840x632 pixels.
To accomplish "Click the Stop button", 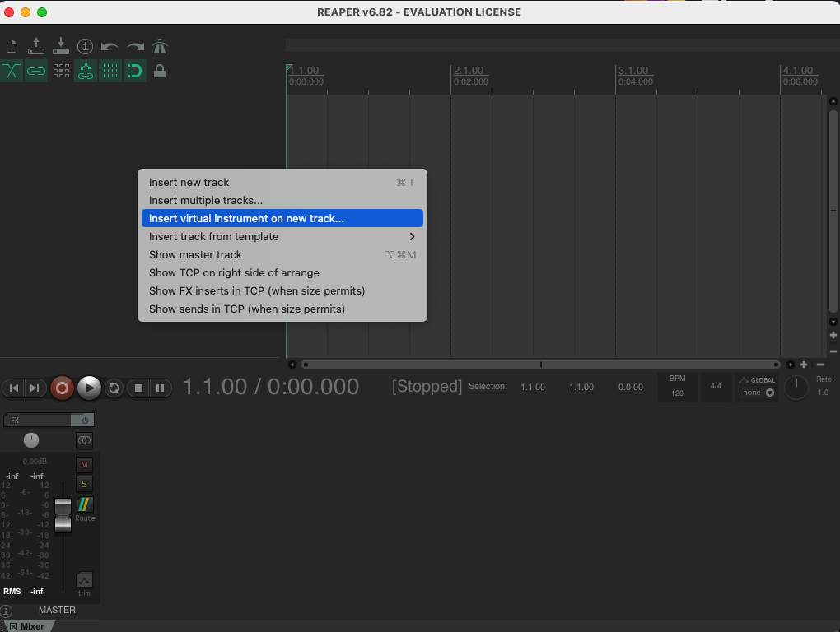I will point(138,388).
